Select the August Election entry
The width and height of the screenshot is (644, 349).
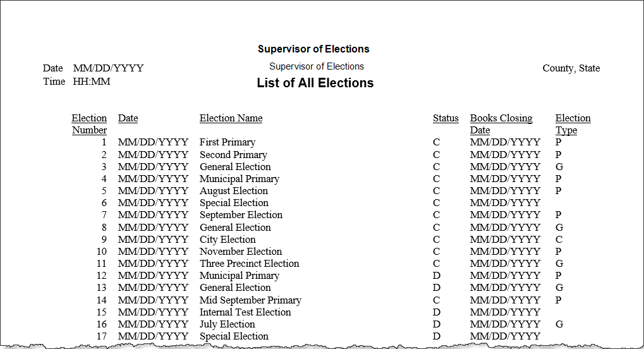[234, 191]
